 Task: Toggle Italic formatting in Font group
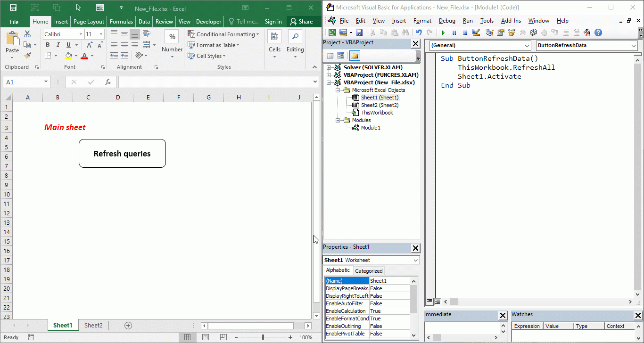[58, 45]
